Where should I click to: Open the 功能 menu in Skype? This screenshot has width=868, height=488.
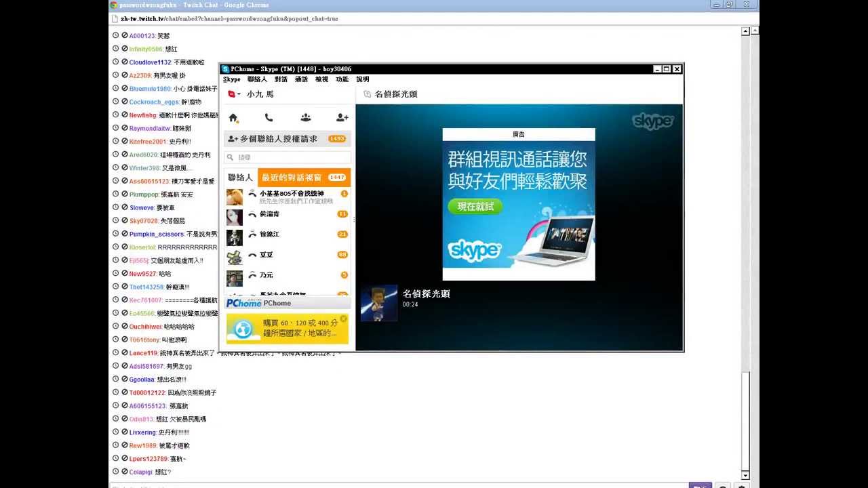pos(342,79)
